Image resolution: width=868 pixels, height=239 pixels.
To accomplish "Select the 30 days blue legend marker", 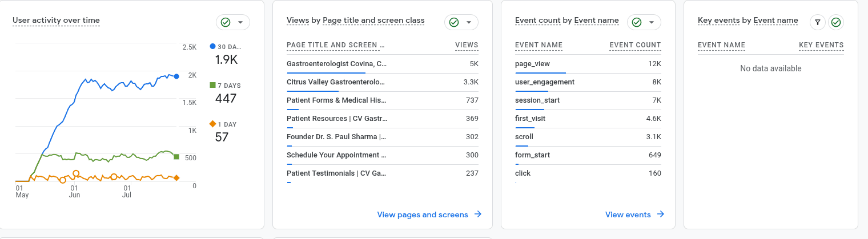I will [x=213, y=46].
